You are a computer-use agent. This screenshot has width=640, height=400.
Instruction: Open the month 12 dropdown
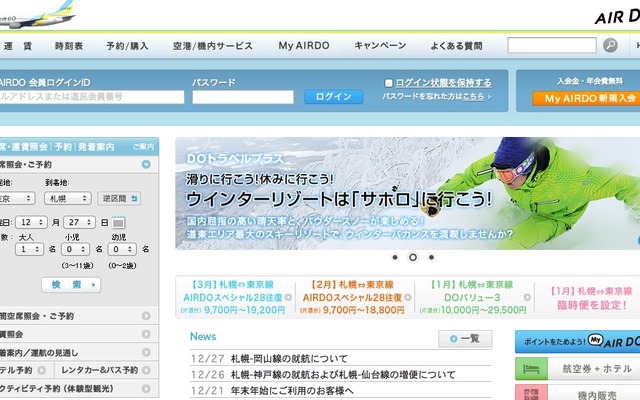31,222
